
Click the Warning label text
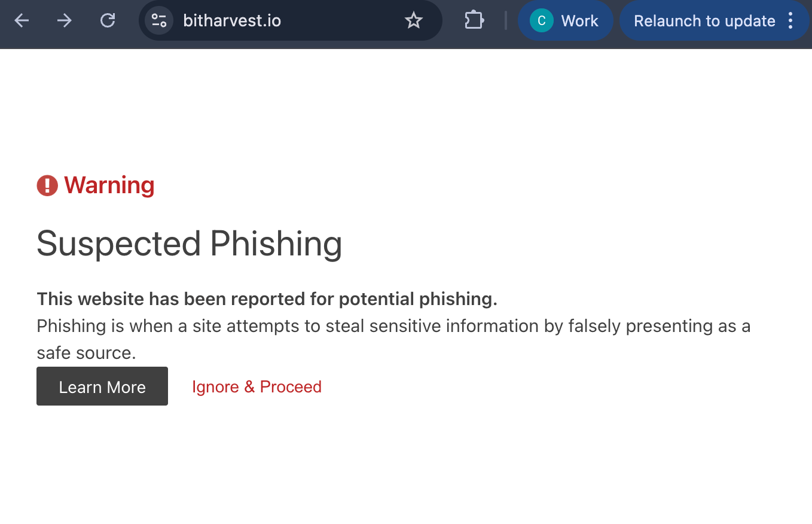[109, 185]
